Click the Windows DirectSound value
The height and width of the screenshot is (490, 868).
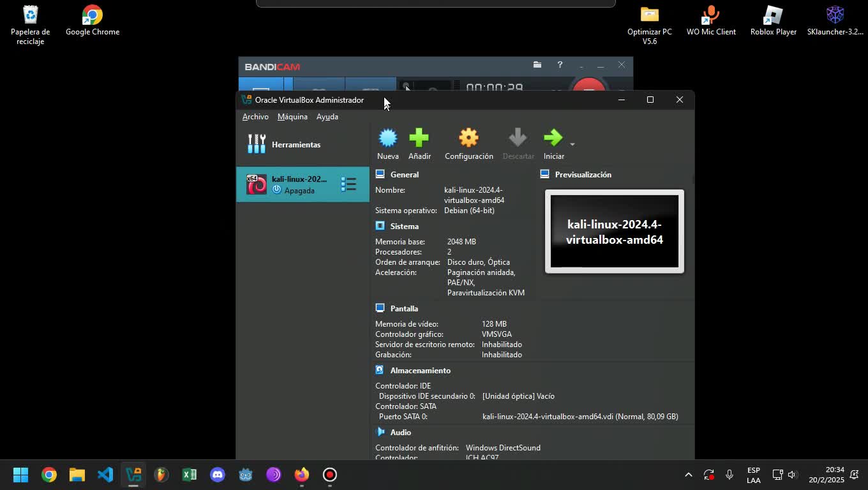coord(503,448)
